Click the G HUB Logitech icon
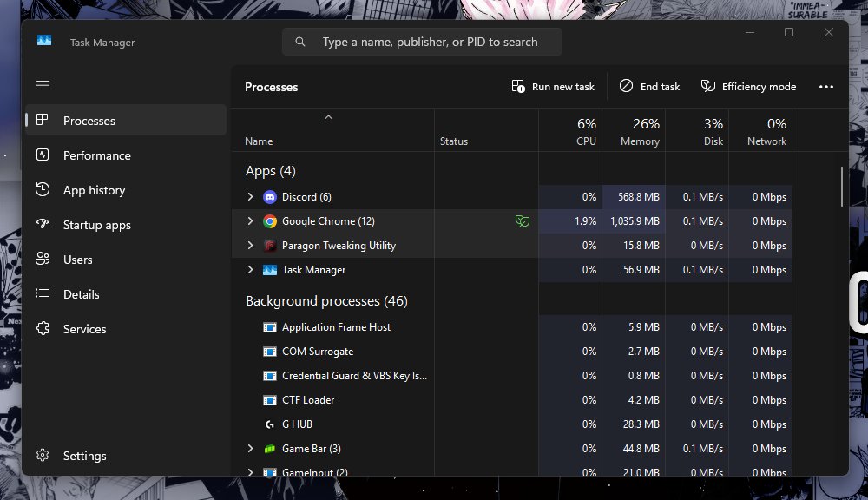Viewport: 868px width, 500px height. tap(270, 424)
